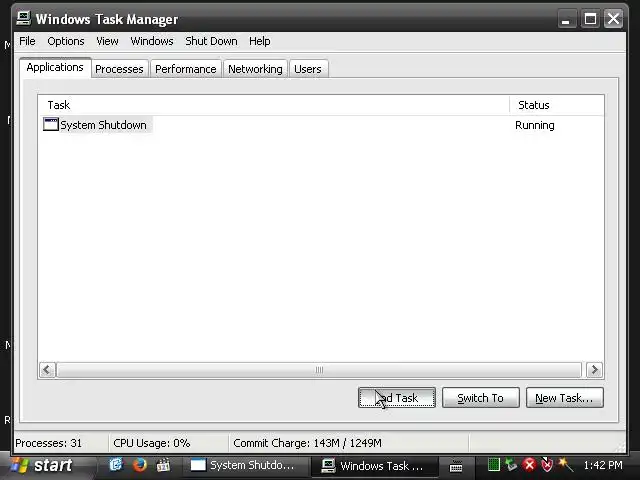Click the Running status of System Shutdown
This screenshot has width=640, height=480.
(535, 125)
